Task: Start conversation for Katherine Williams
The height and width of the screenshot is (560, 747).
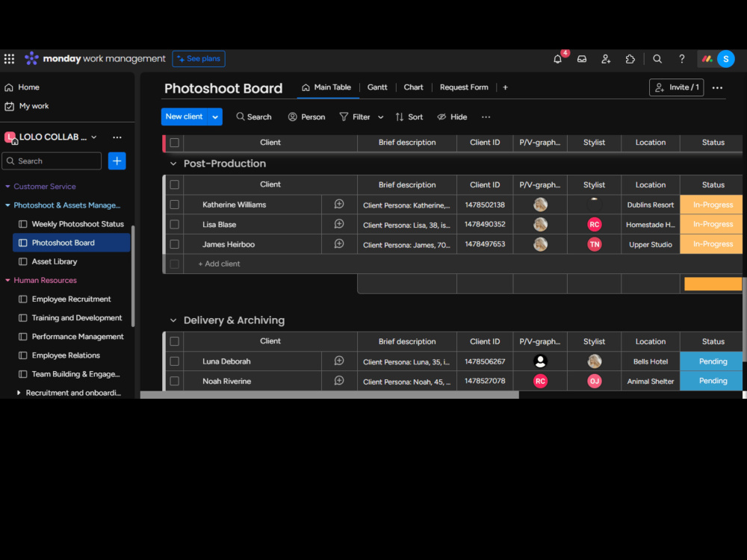Action: click(x=339, y=205)
